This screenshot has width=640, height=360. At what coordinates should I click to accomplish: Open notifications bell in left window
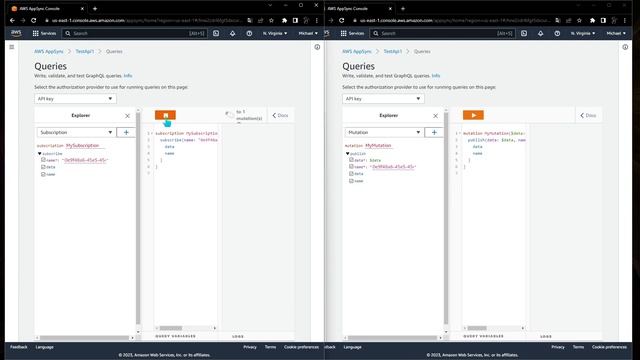click(x=233, y=33)
